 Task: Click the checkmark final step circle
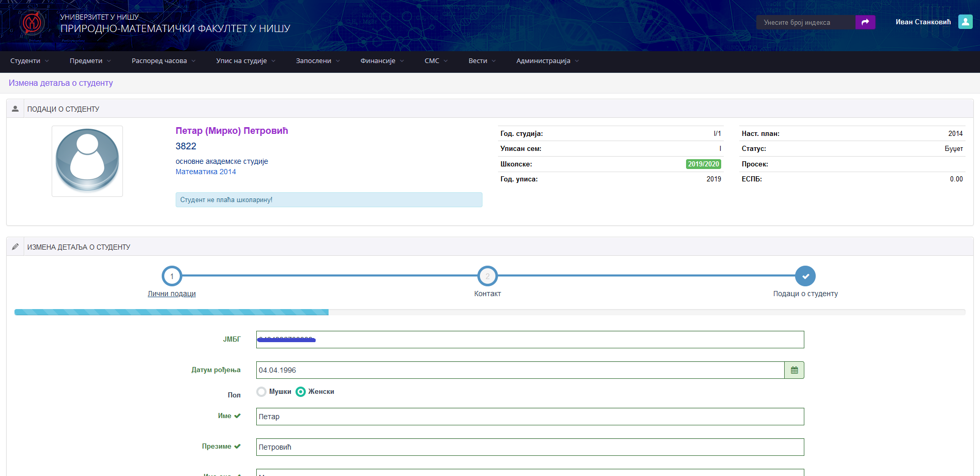[x=805, y=276]
